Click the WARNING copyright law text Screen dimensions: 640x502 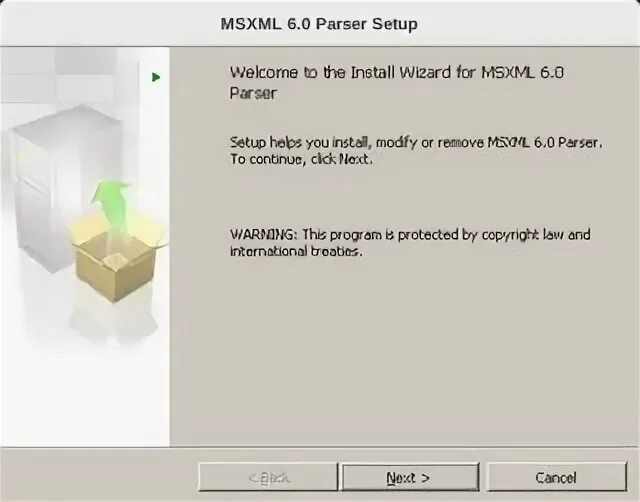pyautogui.click(x=410, y=235)
